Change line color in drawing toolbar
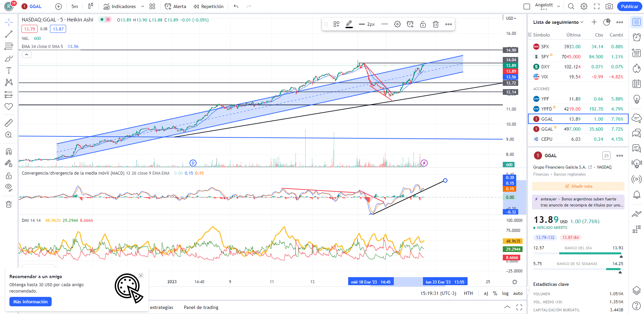Viewport: 644px width, 314px height. click(349, 24)
